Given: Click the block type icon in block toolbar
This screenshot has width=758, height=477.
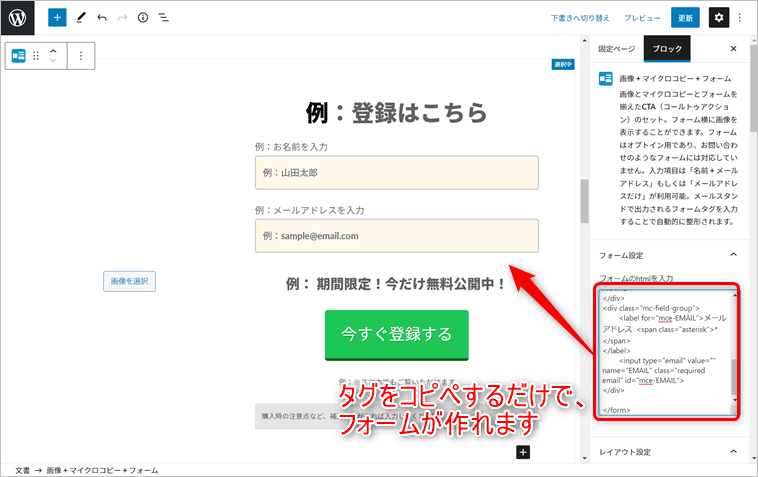Looking at the screenshot, I should pyautogui.click(x=18, y=56).
